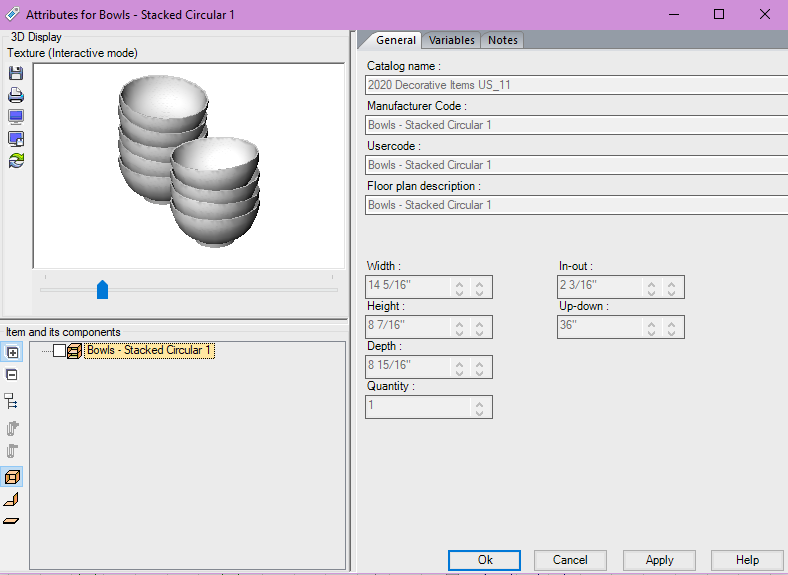Click the cabinet icon beside Bowls tree item
Screen dimensions: 788x575
tap(74, 350)
